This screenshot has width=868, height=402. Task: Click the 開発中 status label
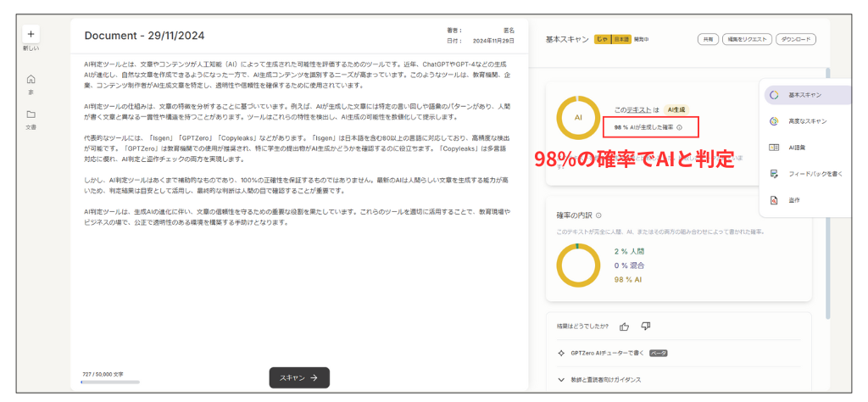pyautogui.click(x=641, y=39)
